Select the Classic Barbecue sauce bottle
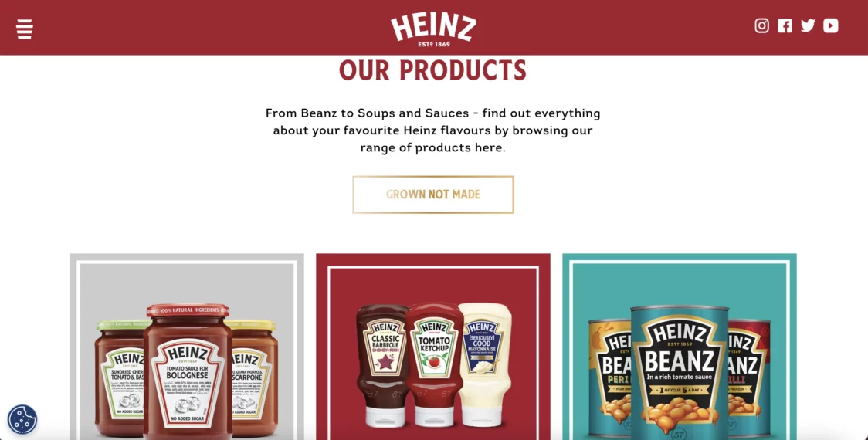 382,365
